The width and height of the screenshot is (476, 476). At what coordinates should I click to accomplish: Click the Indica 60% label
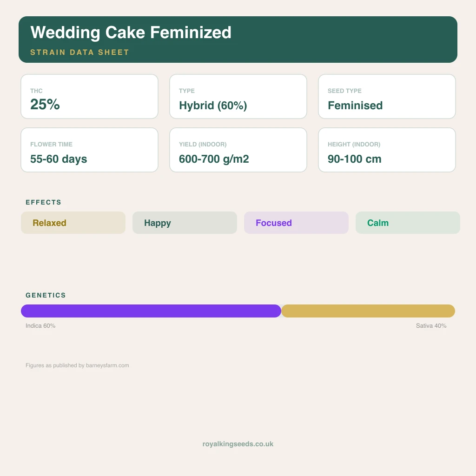40,326
